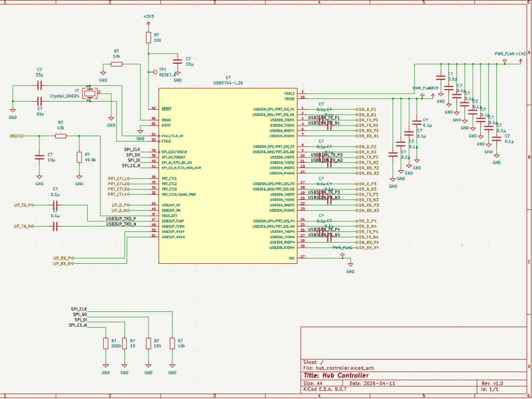The image size is (532, 399).
Task: Select the VDD12 pin name
Action: tap(289, 94)
